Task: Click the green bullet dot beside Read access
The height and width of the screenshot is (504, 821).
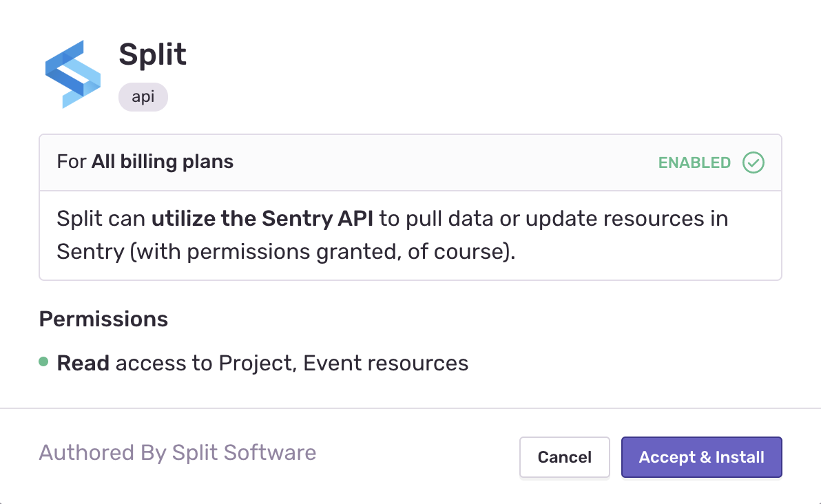Action: tap(43, 361)
